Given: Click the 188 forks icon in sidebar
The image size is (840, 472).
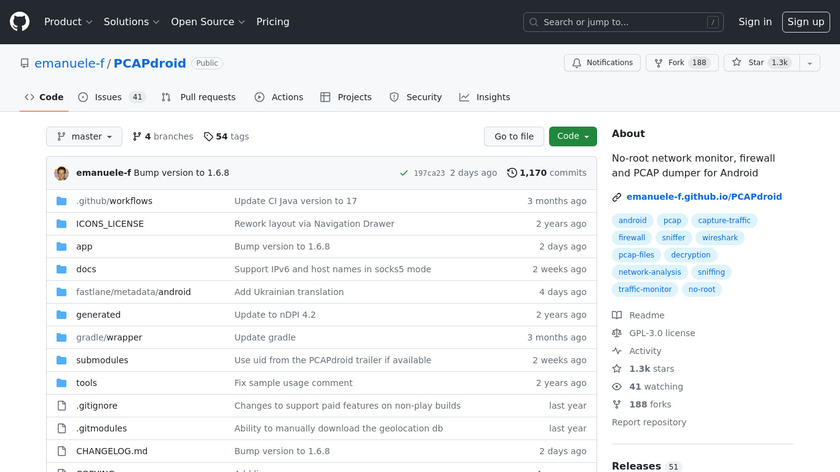Looking at the screenshot, I should click(617, 404).
